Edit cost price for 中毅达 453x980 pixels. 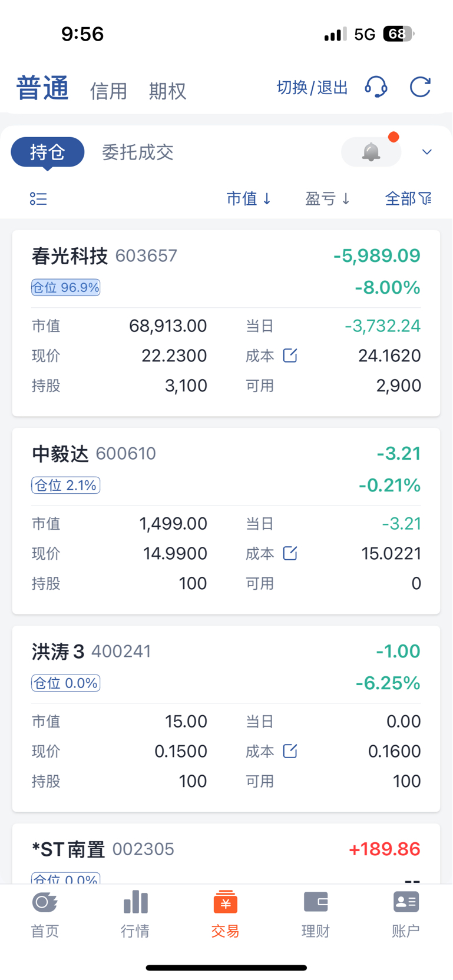[290, 553]
